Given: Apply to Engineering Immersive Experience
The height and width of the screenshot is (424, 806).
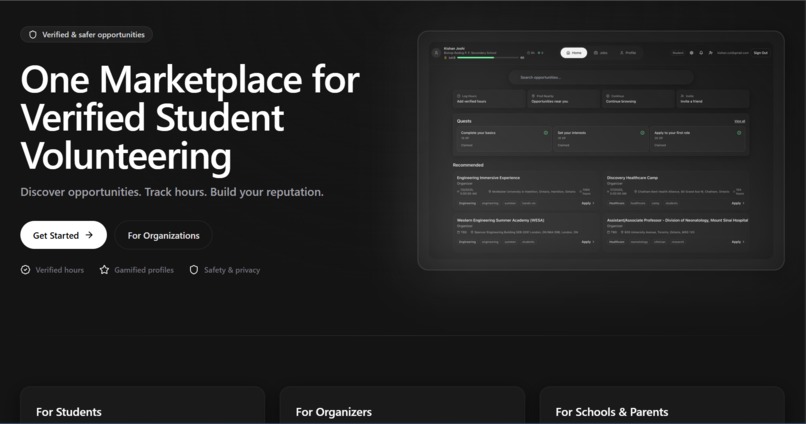Looking at the screenshot, I should click(x=588, y=203).
